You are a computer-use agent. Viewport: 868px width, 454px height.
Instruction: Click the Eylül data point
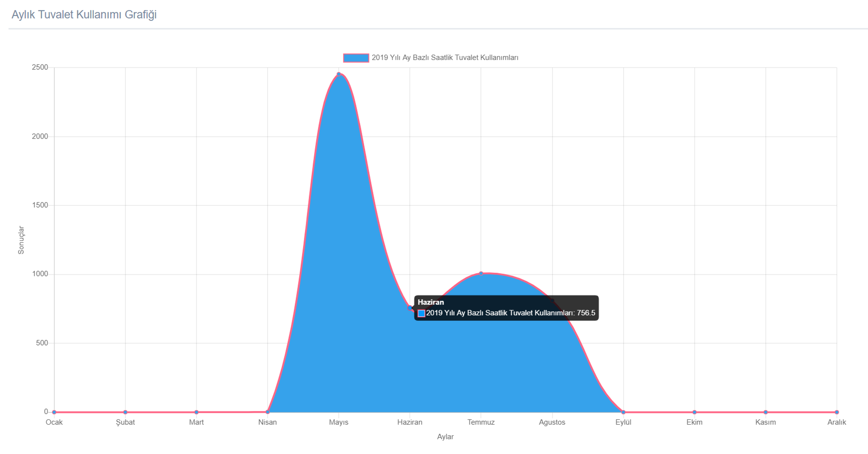click(623, 412)
